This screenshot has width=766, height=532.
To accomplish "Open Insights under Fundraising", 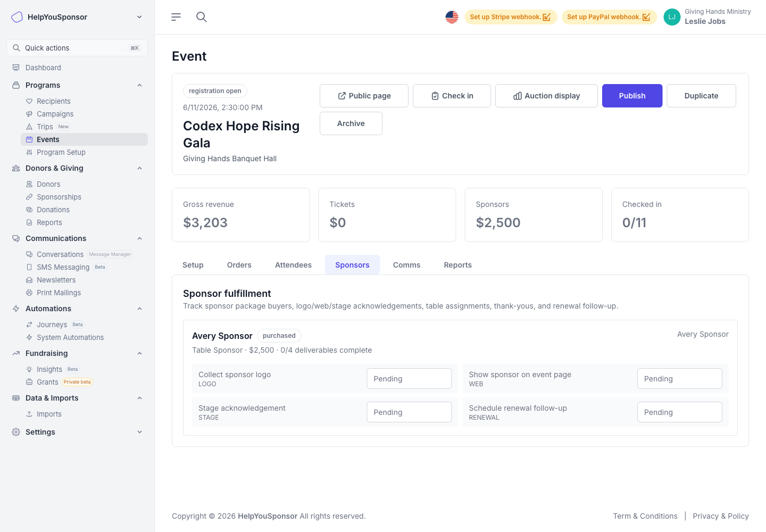I will tap(49, 369).
